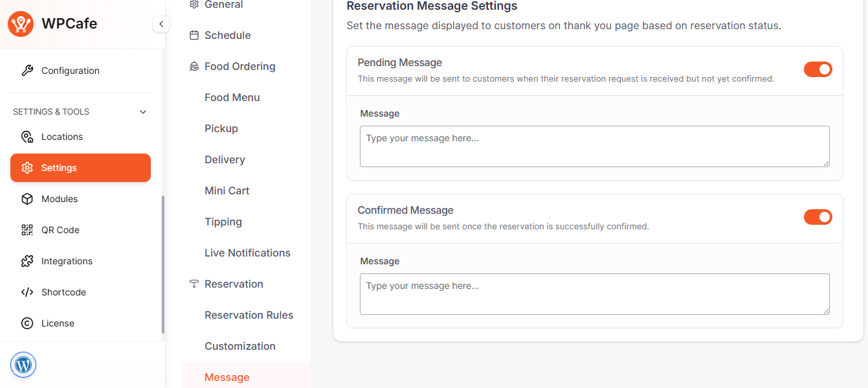Focus the Confirmed Message text field

594,294
